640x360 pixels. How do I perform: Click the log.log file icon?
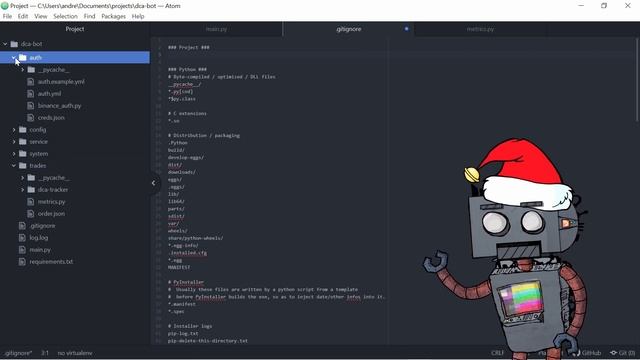tap(22, 238)
